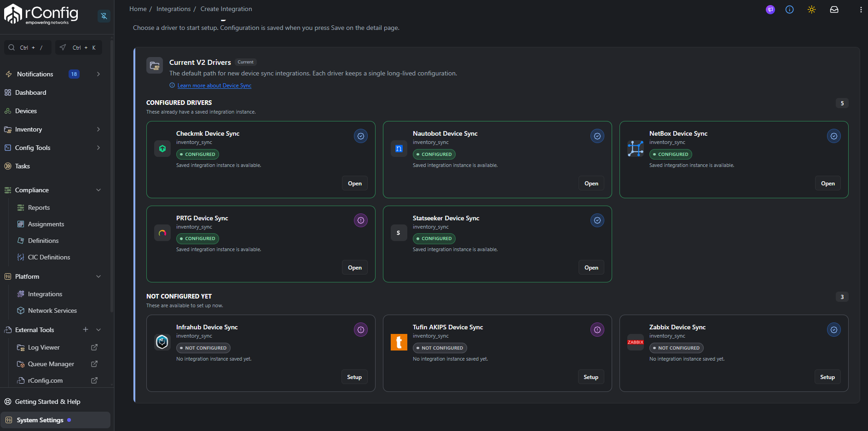Click NetBox driver logo icon

click(636, 149)
